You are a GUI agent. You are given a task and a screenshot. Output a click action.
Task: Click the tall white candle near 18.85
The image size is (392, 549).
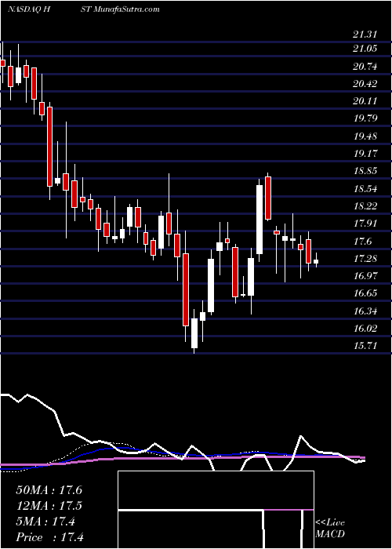tap(260, 220)
